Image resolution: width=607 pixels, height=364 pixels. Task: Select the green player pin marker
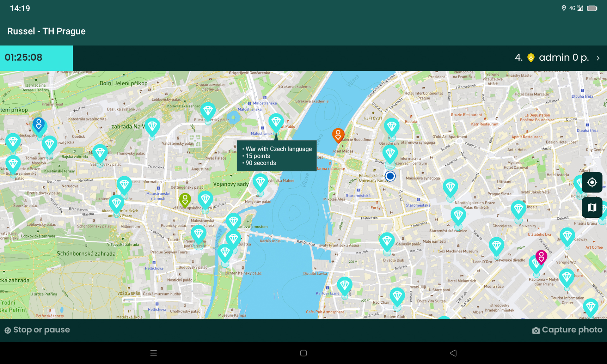[x=185, y=200]
